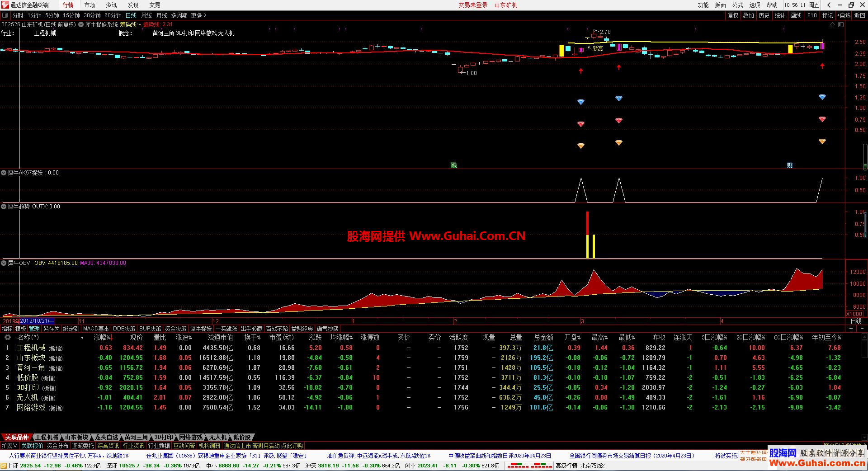Click the chart's right vertical scrollbar
This screenshot has width=868, height=471.
[x=865, y=156]
